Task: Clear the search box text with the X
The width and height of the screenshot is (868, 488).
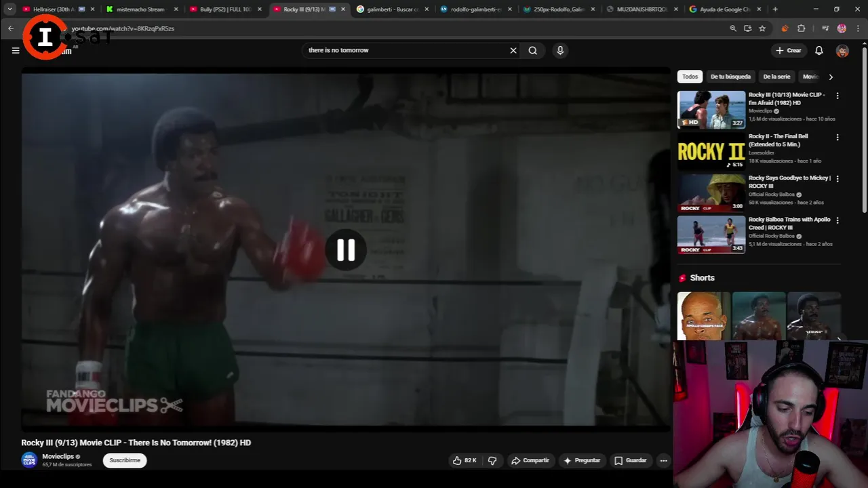Action: click(x=513, y=50)
